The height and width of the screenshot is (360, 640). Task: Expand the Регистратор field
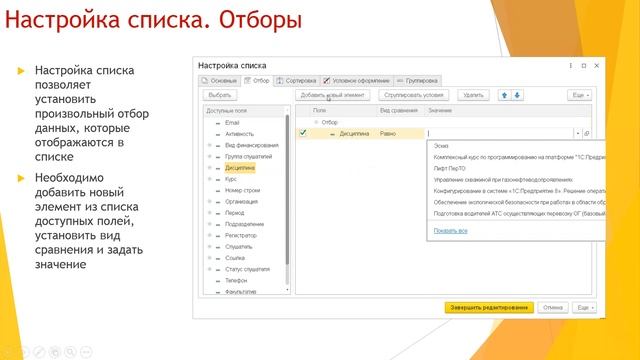tap(210, 236)
